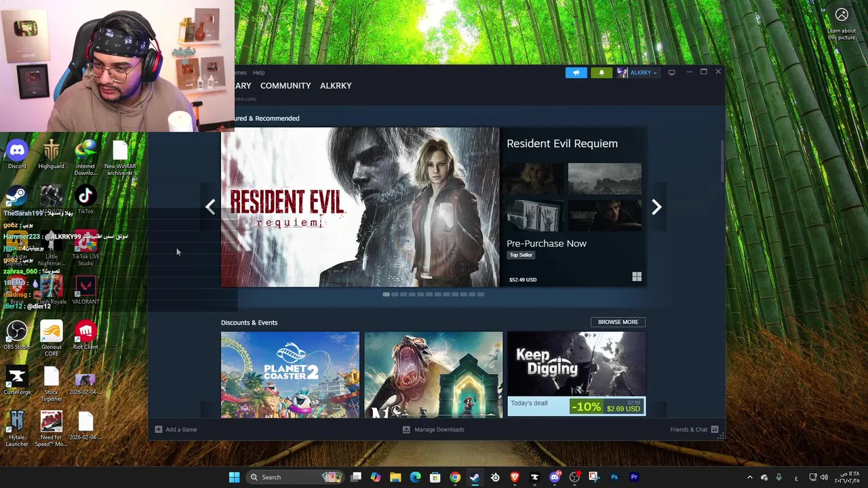Select the last carousel page dot
868x488 pixels.
[481, 294]
